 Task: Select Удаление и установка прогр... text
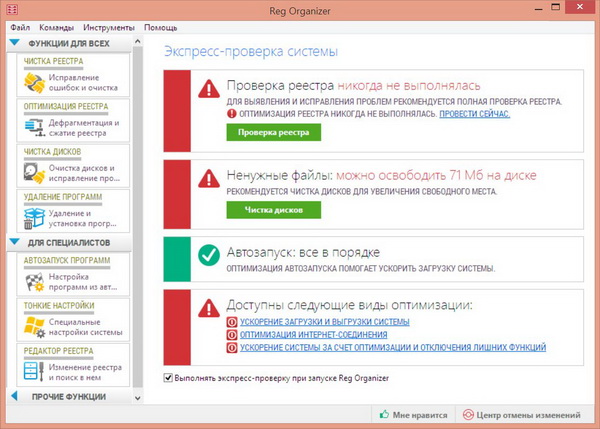click(x=82, y=218)
